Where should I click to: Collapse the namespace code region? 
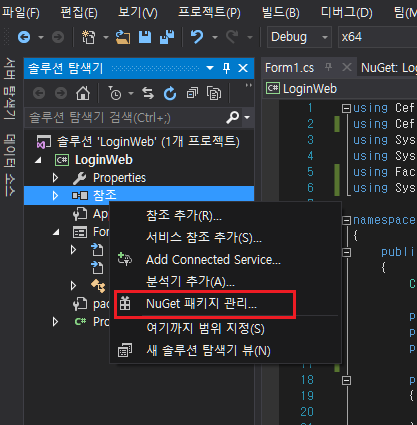tap(347, 220)
